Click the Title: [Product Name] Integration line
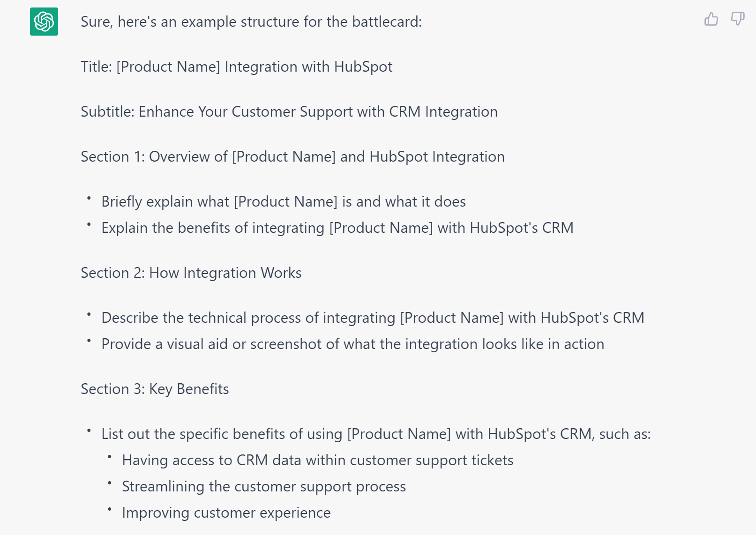The height and width of the screenshot is (535, 756). [x=237, y=67]
